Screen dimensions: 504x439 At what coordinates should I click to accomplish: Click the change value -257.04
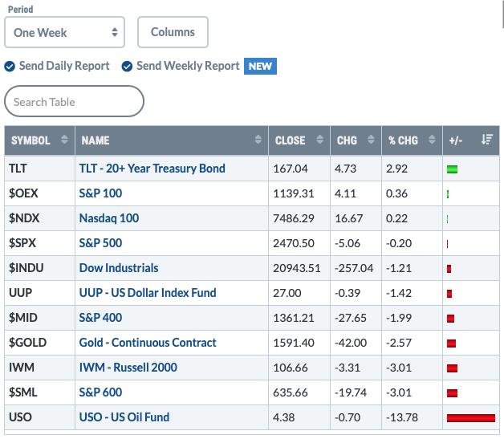(x=354, y=268)
